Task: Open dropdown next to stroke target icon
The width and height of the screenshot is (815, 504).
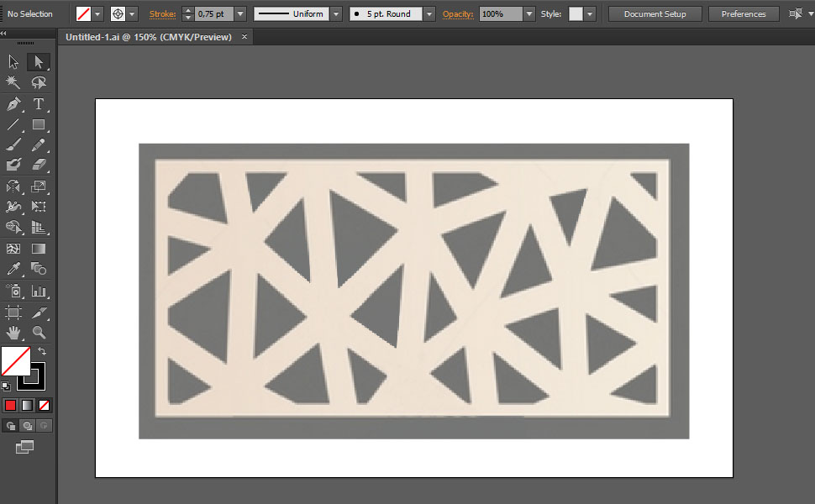Action: [x=132, y=14]
